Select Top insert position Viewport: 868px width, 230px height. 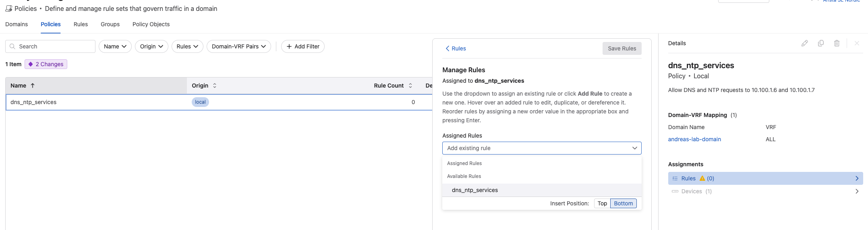click(602, 203)
